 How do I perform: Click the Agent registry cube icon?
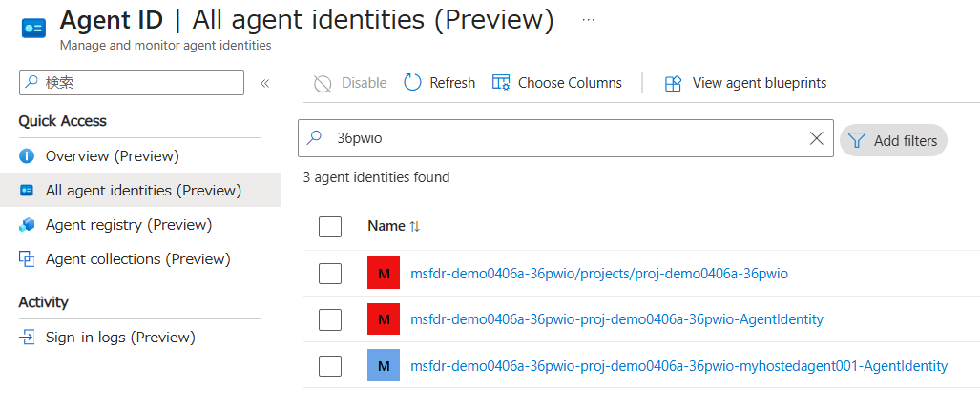pos(27,225)
